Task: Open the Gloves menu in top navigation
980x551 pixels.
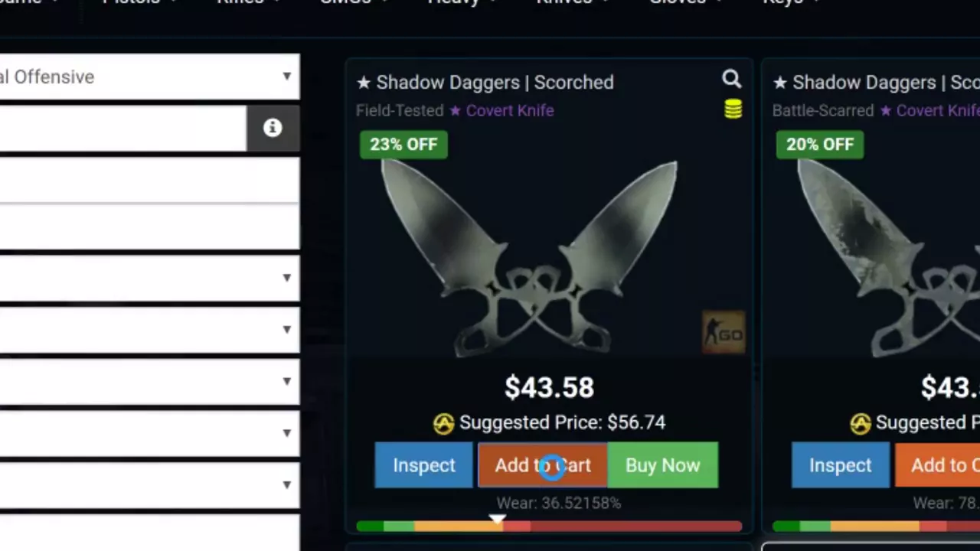Action: [686, 2]
